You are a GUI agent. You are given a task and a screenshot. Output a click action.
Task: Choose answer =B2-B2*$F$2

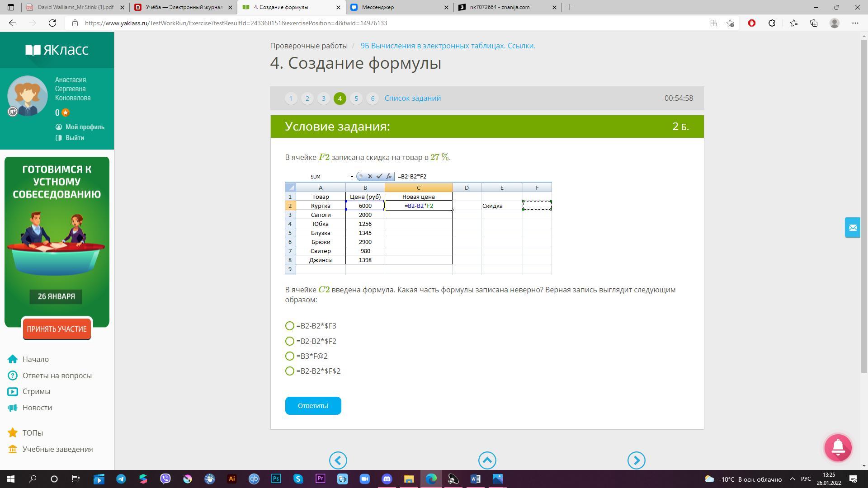pyautogui.click(x=290, y=371)
